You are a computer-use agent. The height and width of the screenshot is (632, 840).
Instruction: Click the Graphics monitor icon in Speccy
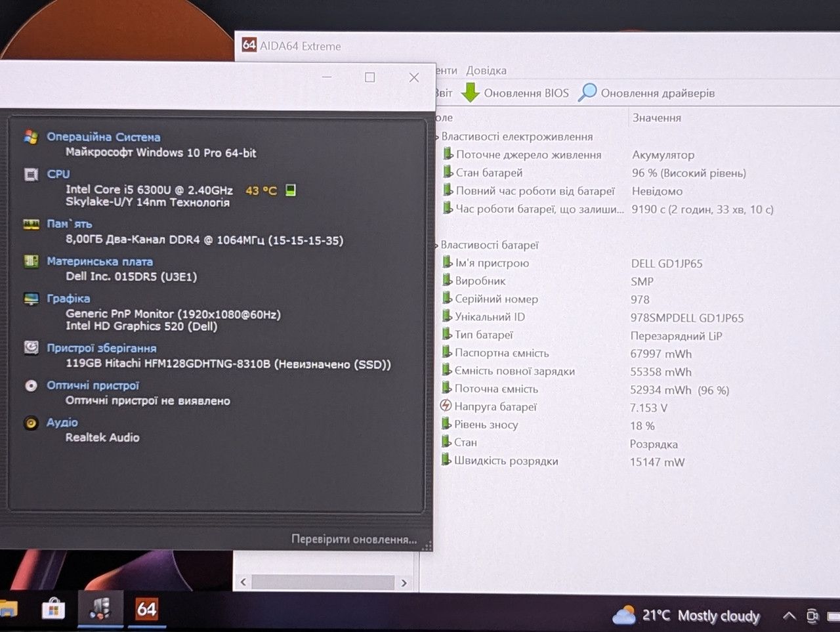pyautogui.click(x=31, y=299)
